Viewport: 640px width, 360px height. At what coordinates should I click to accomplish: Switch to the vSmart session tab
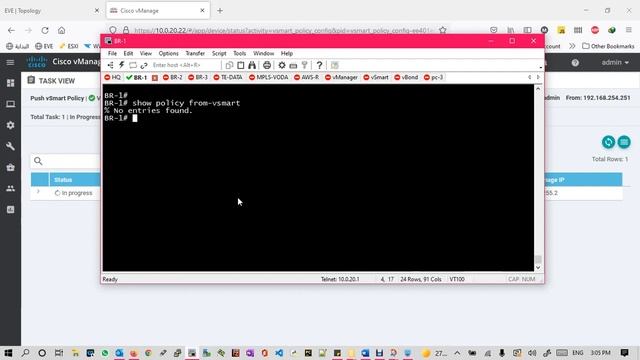click(x=376, y=77)
